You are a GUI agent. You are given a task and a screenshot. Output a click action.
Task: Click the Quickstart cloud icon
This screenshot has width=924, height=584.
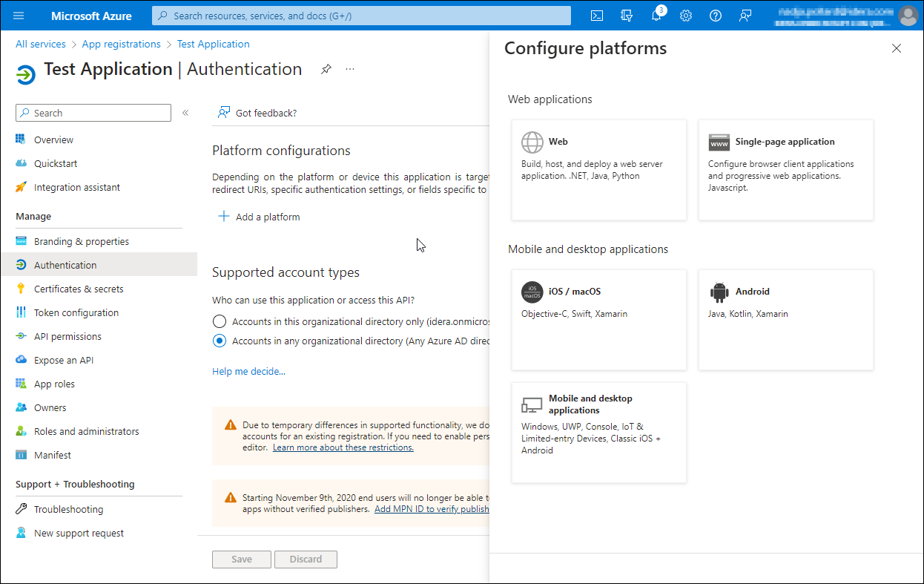(21, 163)
